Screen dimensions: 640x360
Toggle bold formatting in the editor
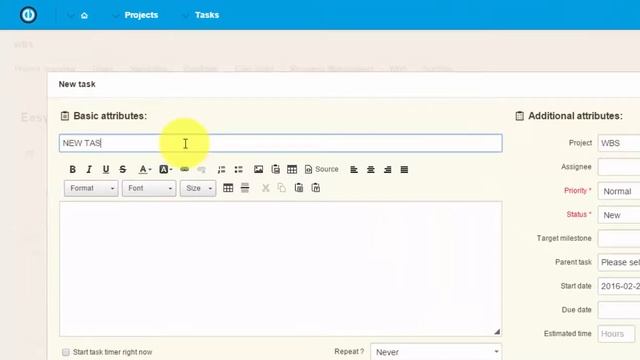(72, 169)
